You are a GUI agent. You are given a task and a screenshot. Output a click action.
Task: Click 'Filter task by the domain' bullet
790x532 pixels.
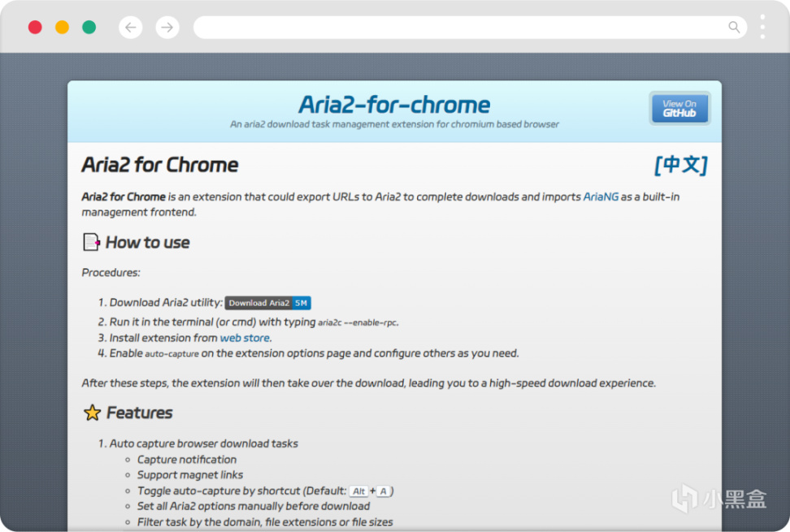[x=265, y=522]
